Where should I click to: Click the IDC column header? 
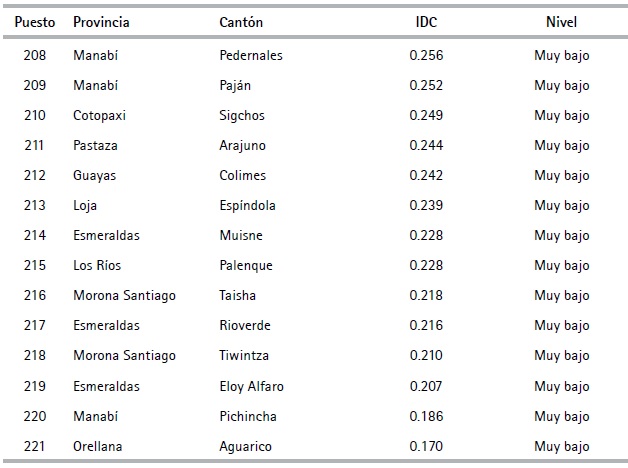coord(426,21)
